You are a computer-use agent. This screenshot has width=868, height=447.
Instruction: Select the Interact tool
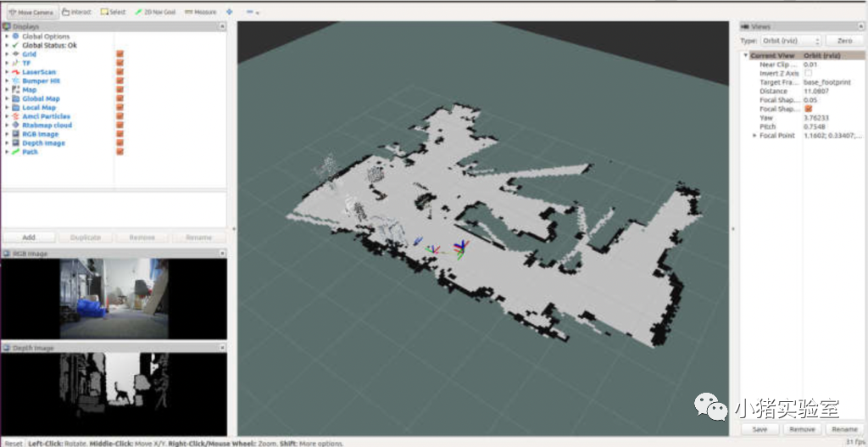(x=76, y=12)
